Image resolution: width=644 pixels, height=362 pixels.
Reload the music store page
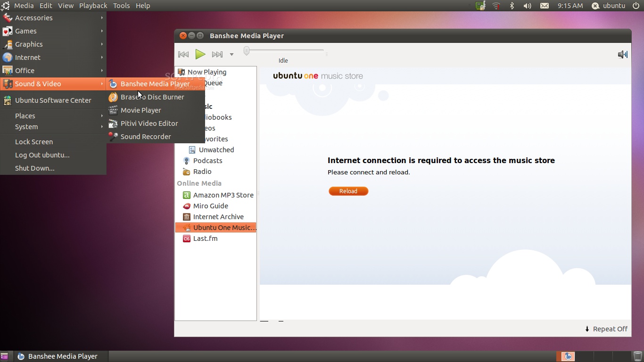coord(348,191)
